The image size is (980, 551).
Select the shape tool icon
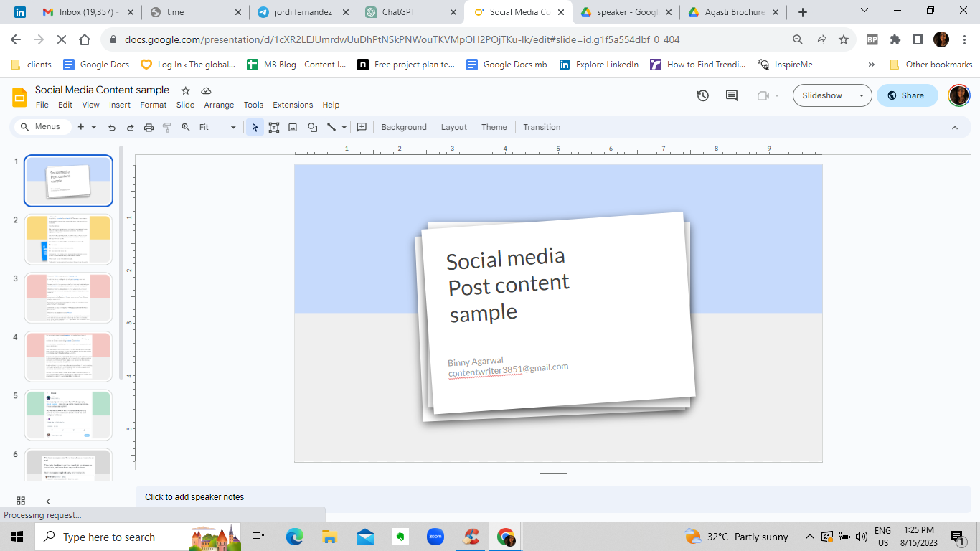pos(312,127)
